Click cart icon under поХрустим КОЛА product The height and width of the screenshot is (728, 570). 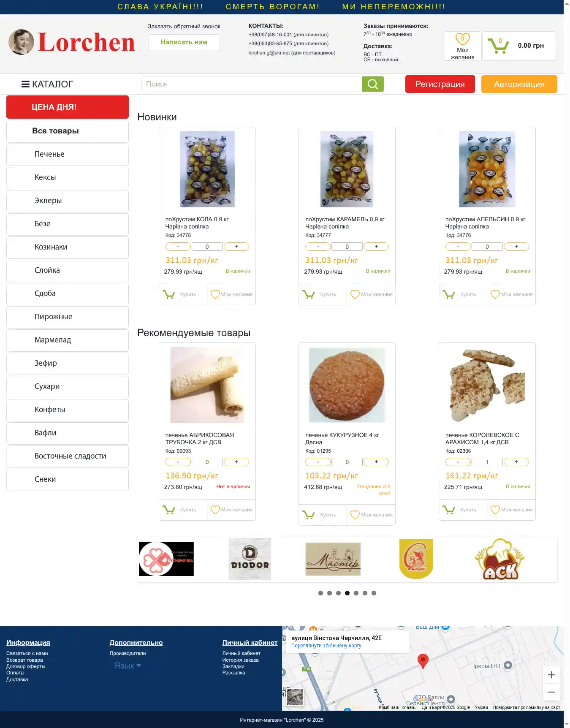(x=168, y=294)
